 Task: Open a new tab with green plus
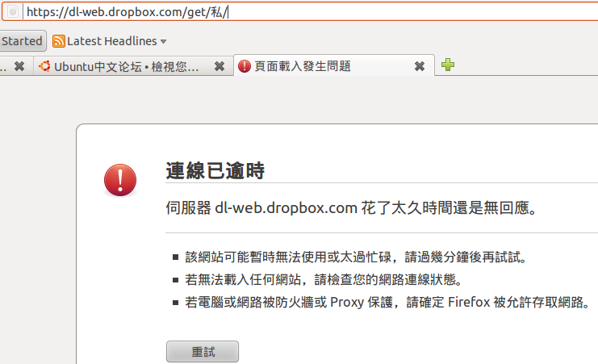pyautogui.click(x=448, y=65)
